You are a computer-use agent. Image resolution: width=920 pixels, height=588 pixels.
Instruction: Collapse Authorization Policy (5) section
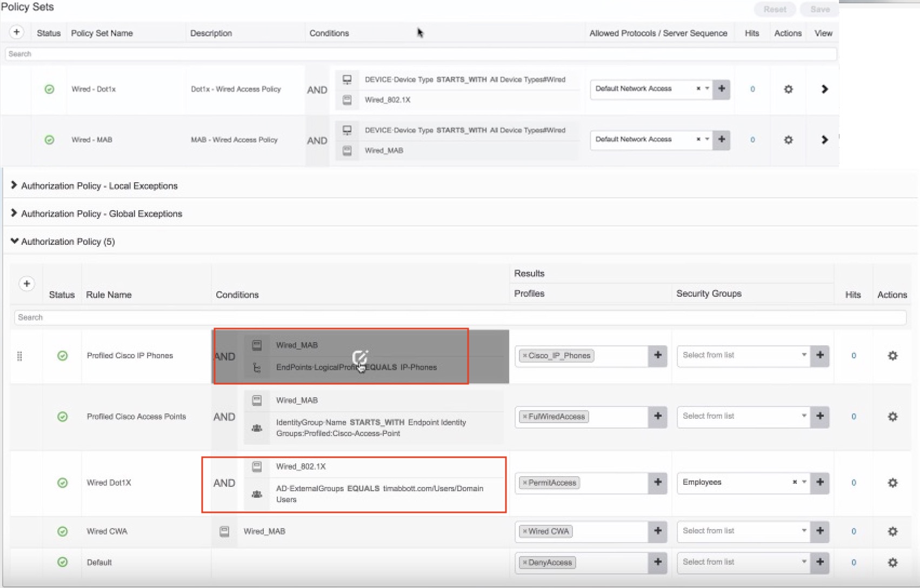click(x=15, y=241)
